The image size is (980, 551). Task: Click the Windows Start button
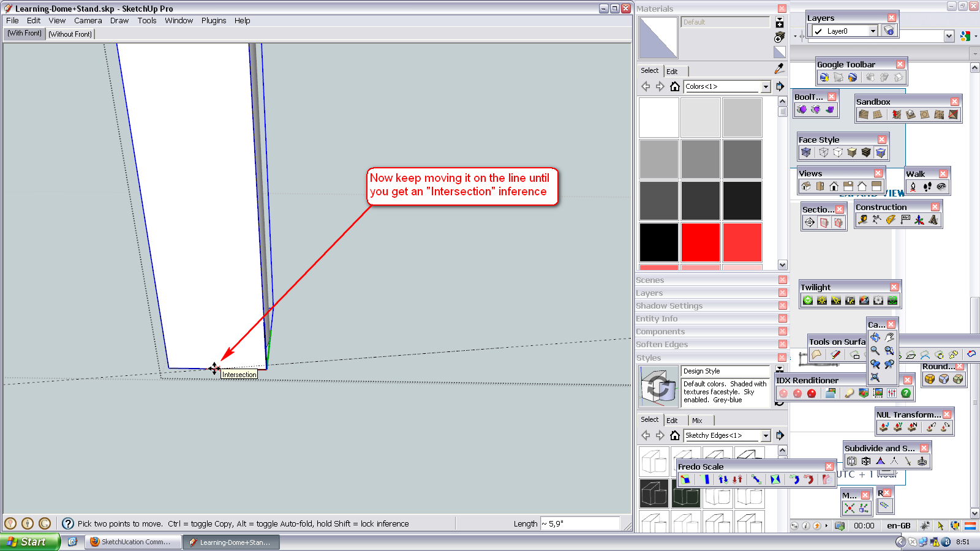coord(29,542)
